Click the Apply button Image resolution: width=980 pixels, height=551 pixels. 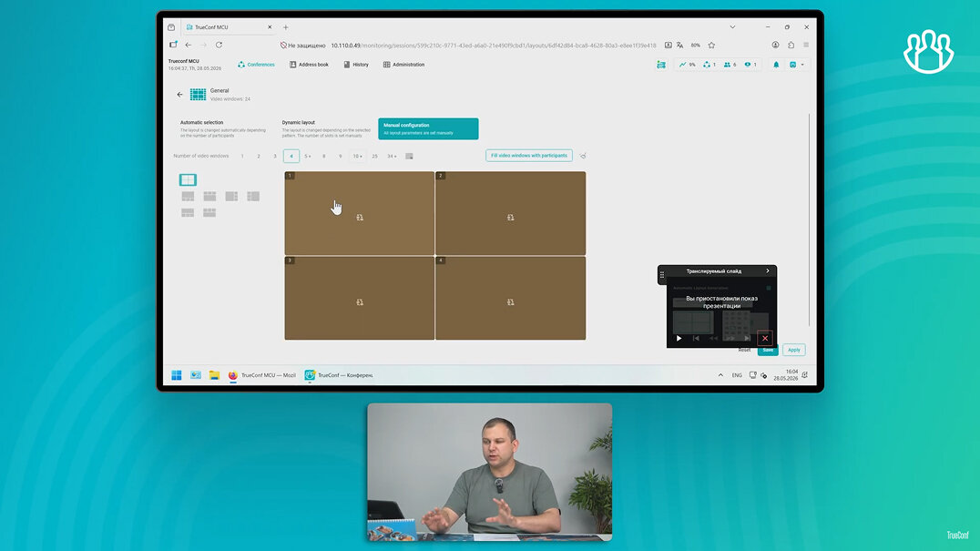tap(794, 350)
